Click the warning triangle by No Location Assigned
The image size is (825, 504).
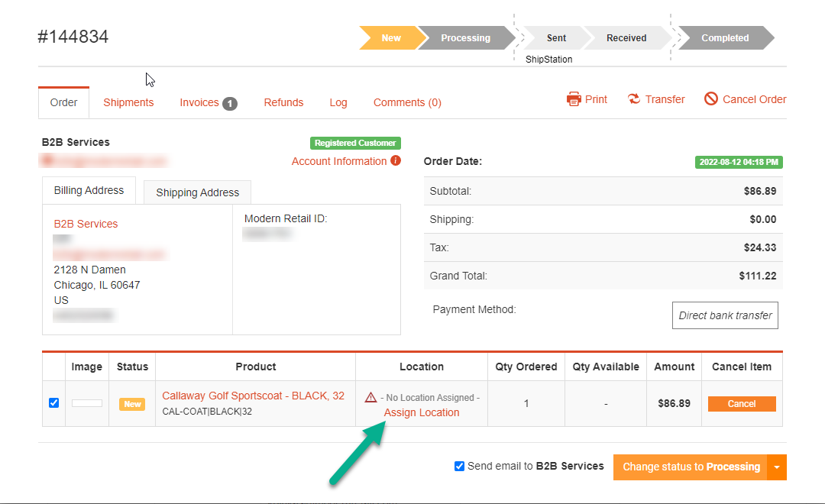[x=371, y=397]
